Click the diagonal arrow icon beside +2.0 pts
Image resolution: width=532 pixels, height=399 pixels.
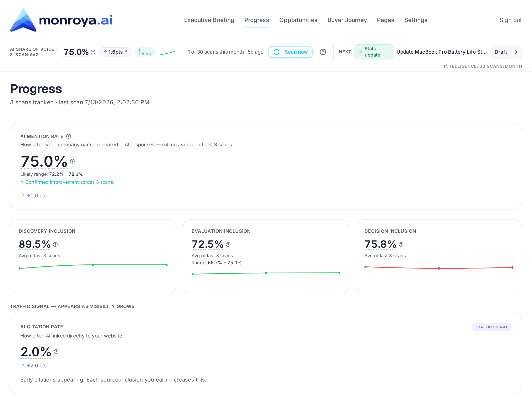23,366
